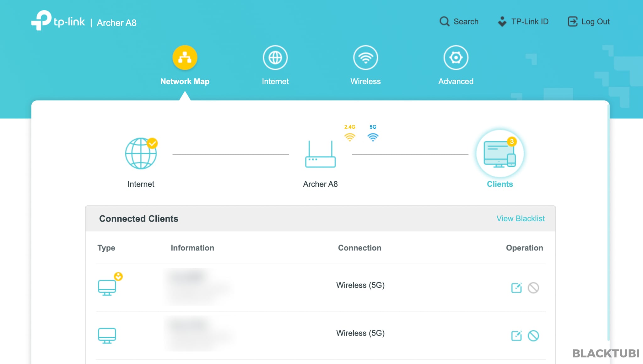Edit the second Wireless (5G) client
The width and height of the screenshot is (643, 364).
click(516, 336)
